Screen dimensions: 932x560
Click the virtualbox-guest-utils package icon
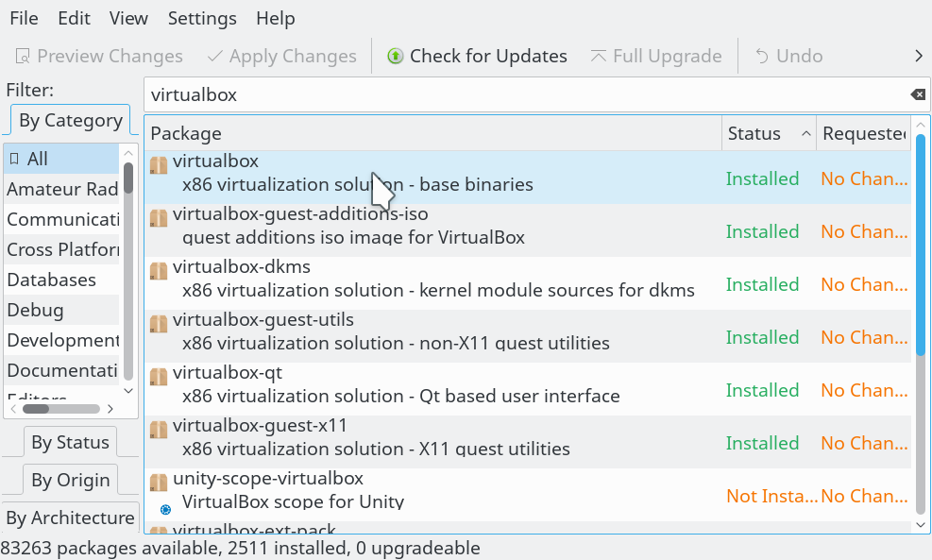click(x=159, y=324)
